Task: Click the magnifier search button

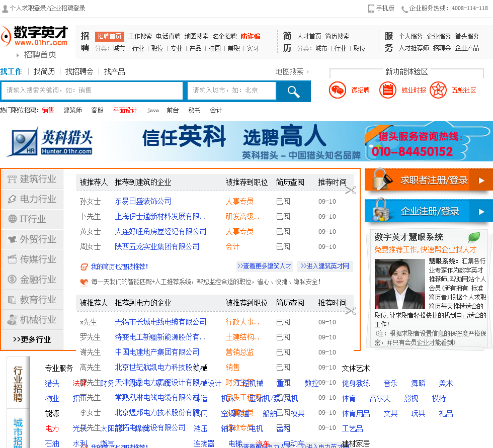Action: coord(293,92)
